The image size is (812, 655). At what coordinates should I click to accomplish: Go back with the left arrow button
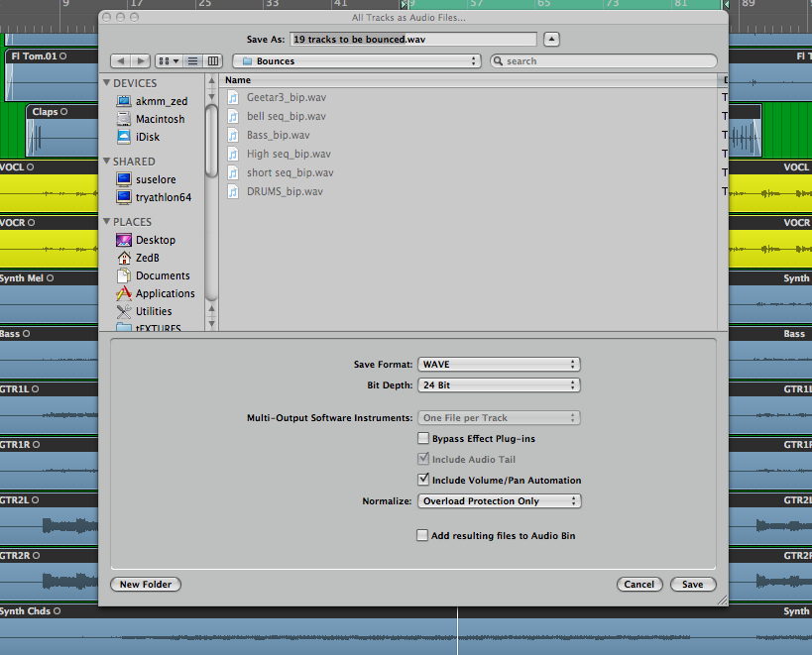121,61
